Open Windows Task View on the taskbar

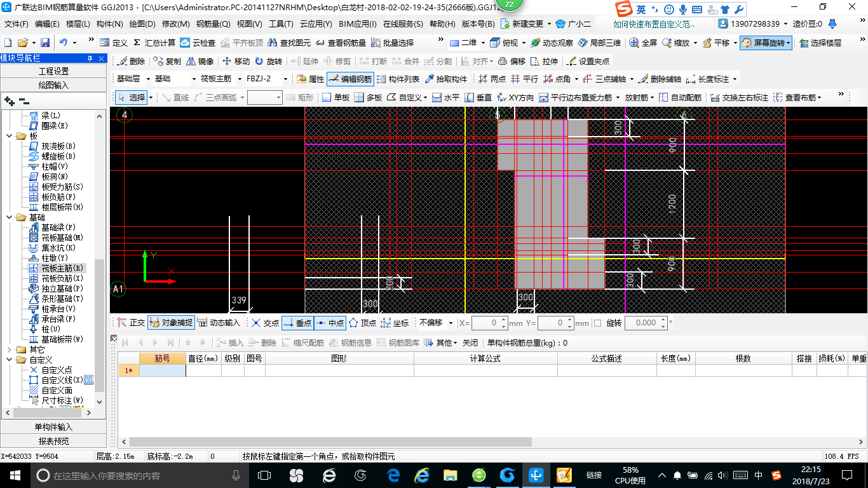tap(264, 475)
